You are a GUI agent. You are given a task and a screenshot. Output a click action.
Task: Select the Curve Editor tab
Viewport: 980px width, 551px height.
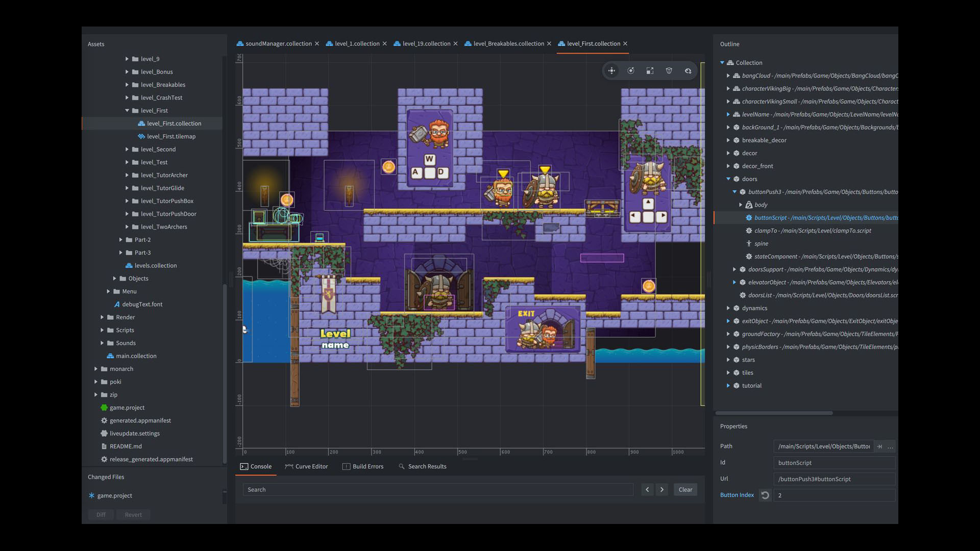[307, 466]
